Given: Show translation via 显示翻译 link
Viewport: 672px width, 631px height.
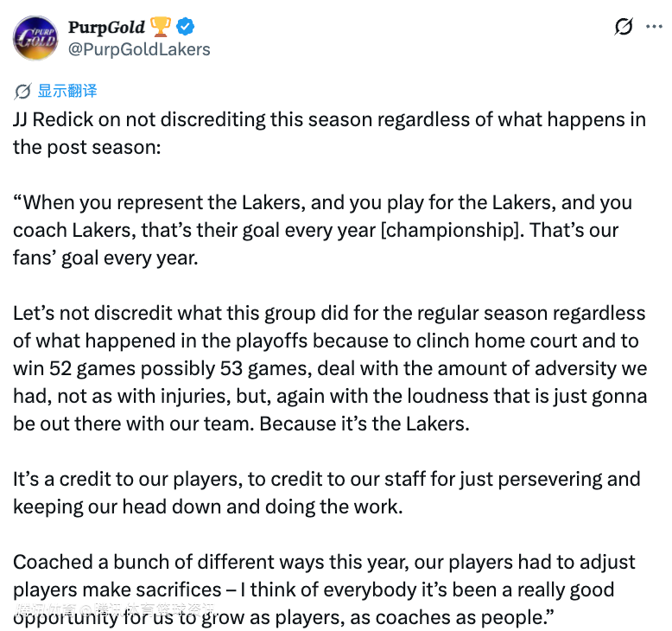Looking at the screenshot, I should 67,91.
